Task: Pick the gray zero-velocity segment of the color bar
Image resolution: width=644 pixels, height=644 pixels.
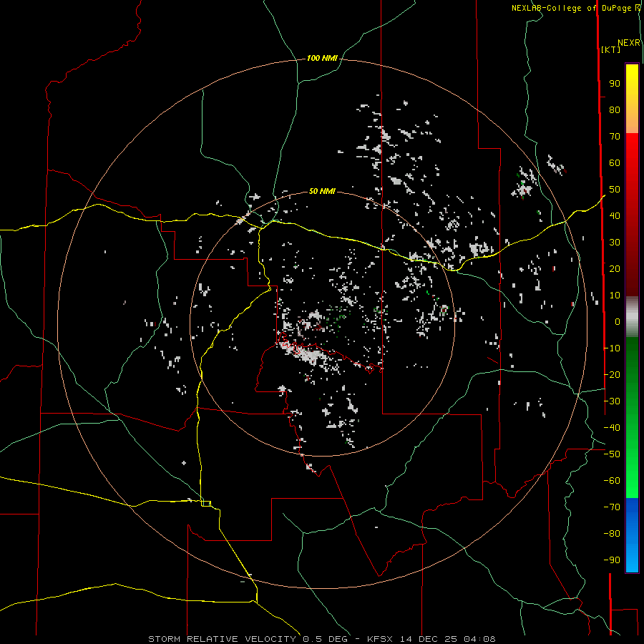Action: (632, 317)
